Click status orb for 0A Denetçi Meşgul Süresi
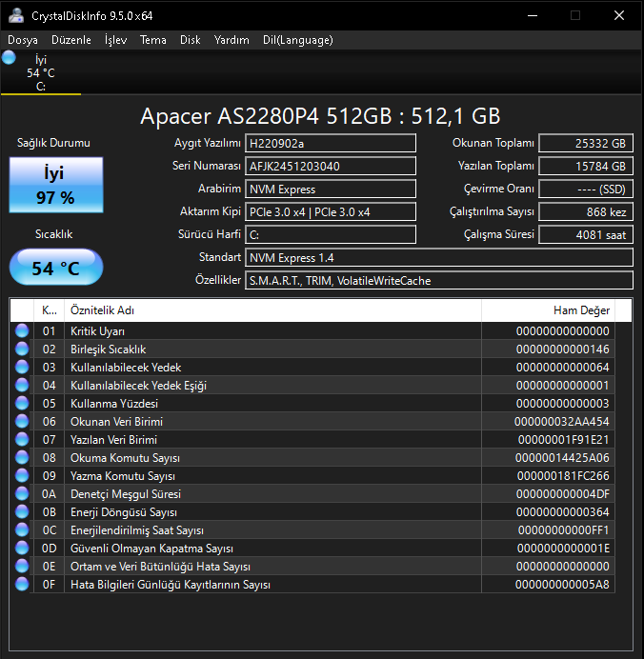The width and height of the screenshot is (644, 659). [x=22, y=493]
